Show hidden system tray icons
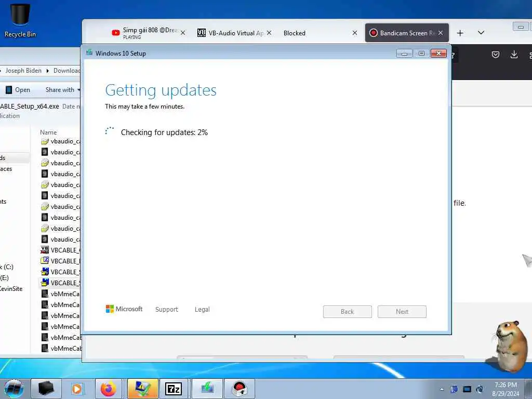 point(442,389)
